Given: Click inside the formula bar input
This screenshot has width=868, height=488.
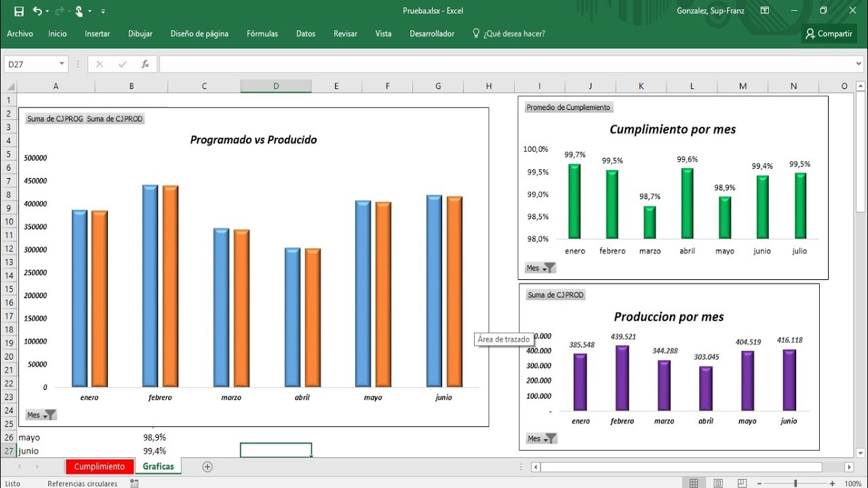Looking at the screenshot, I should (x=502, y=64).
